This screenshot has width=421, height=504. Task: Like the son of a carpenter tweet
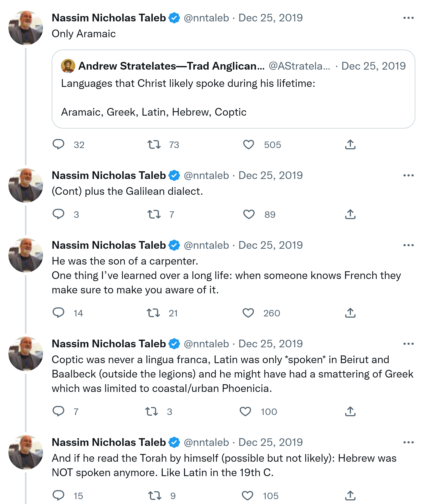[248, 313]
